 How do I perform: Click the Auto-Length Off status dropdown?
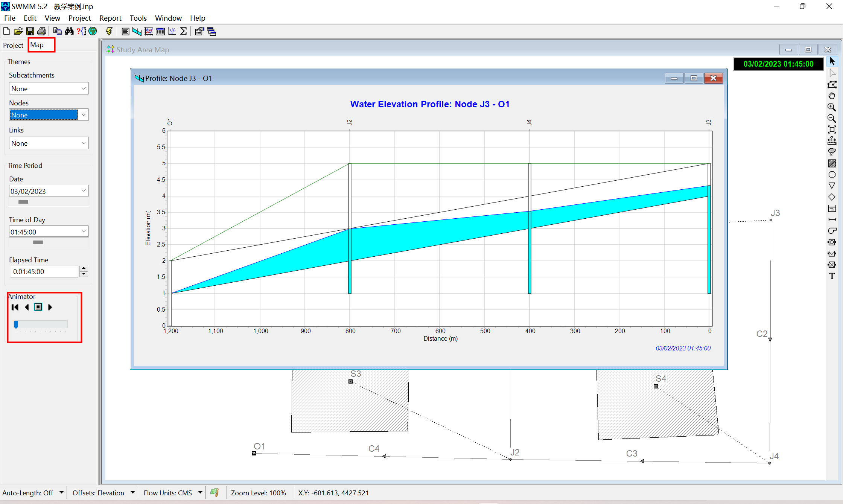61,492
